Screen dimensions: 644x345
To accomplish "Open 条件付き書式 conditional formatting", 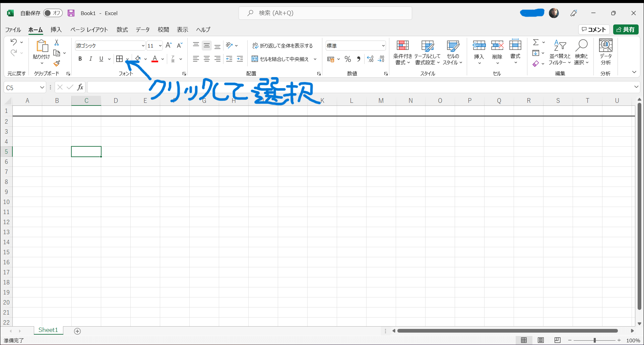I will coord(402,53).
